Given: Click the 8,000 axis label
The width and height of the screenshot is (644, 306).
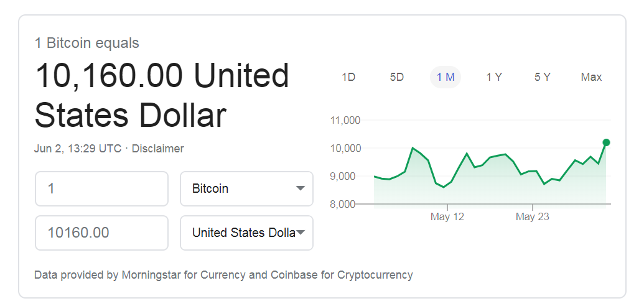Looking at the screenshot, I should tap(343, 204).
